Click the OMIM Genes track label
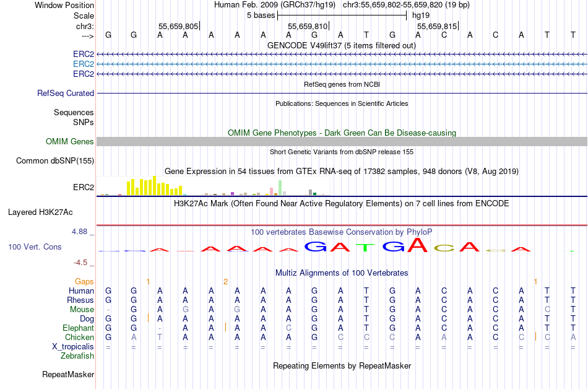This screenshot has width=588, height=389. click(69, 141)
